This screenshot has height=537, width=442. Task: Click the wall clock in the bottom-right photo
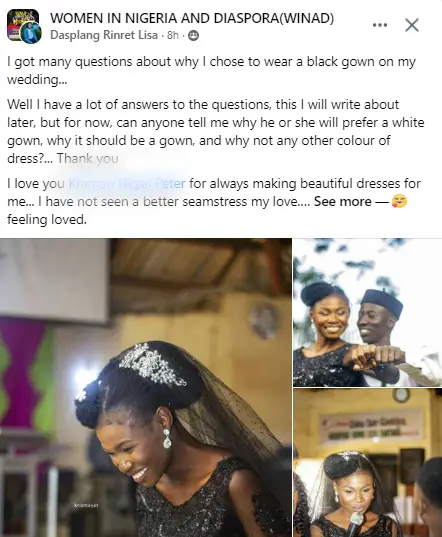click(401, 395)
